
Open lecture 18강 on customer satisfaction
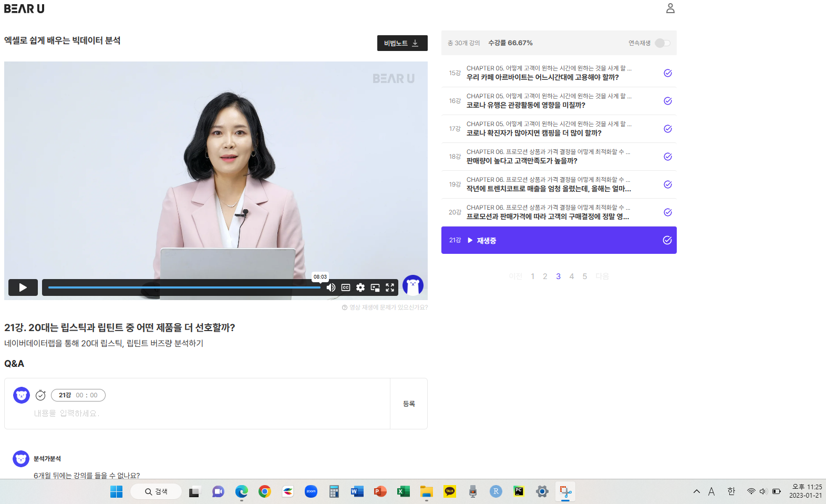coord(559,157)
